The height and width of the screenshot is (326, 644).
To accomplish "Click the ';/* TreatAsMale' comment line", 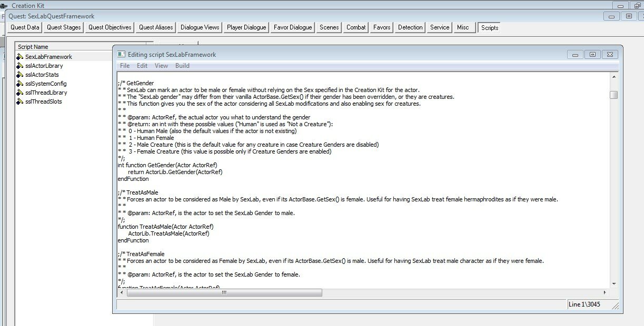I will pos(138,192).
